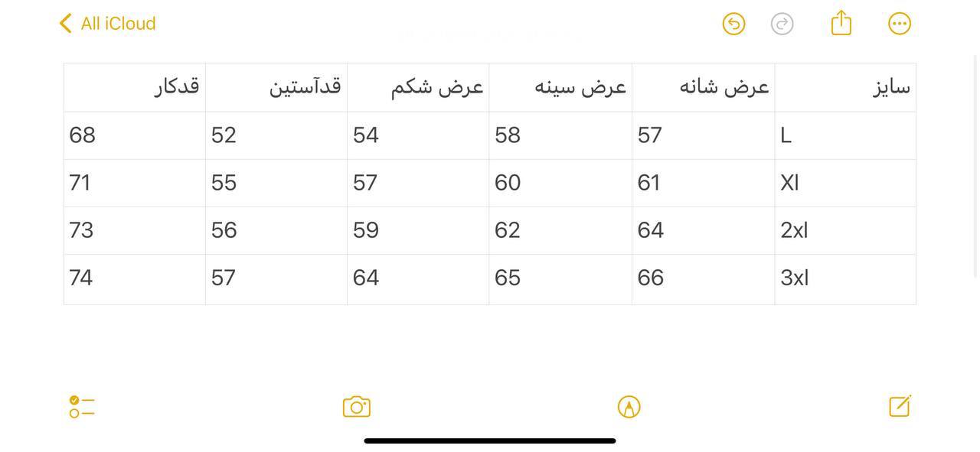Open the More options ellipsis menu
This screenshot has width=980, height=452.
900,24
